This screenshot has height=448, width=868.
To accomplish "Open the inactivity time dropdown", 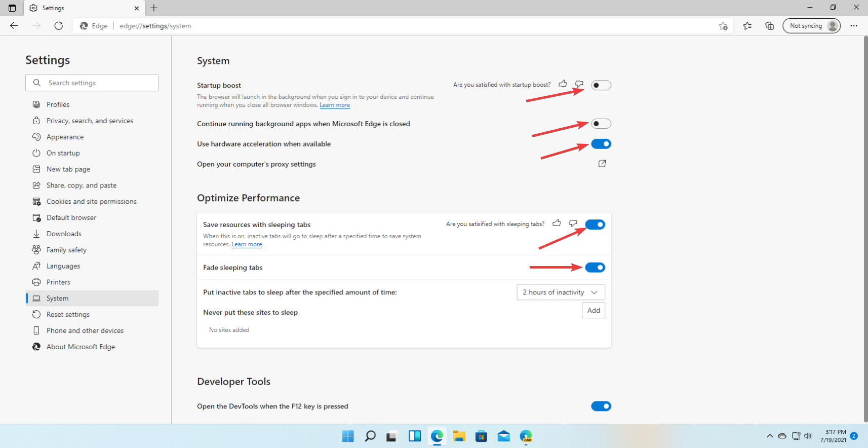I will 561,292.
